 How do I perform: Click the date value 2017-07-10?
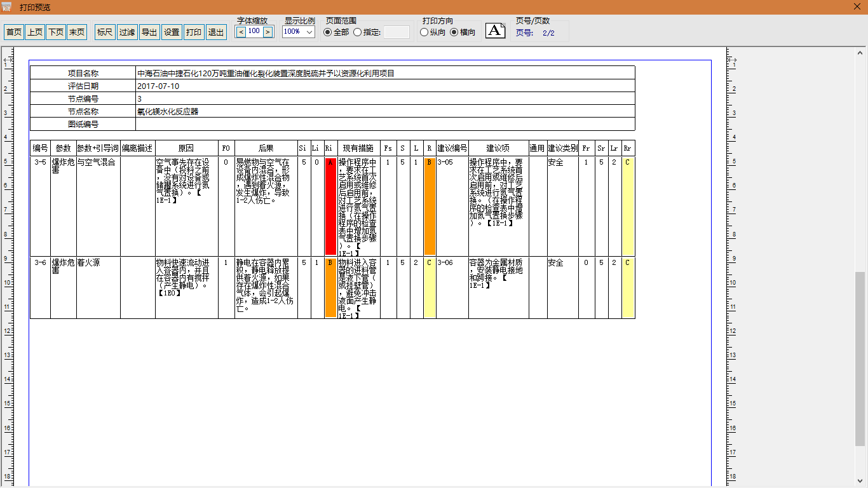[x=158, y=86]
